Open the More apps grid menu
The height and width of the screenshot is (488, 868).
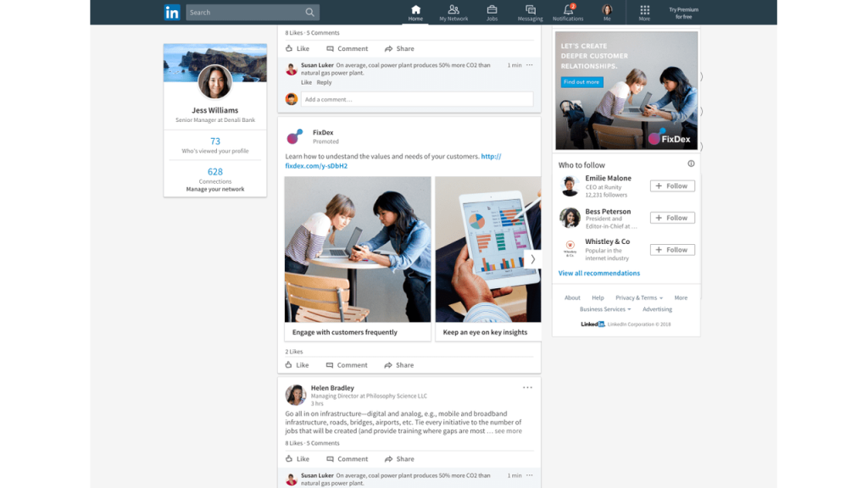point(644,13)
